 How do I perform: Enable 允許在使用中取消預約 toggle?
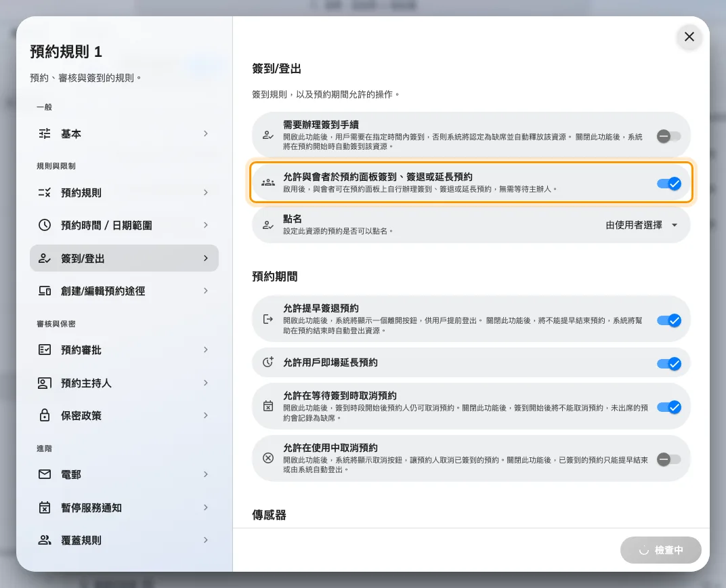669,459
